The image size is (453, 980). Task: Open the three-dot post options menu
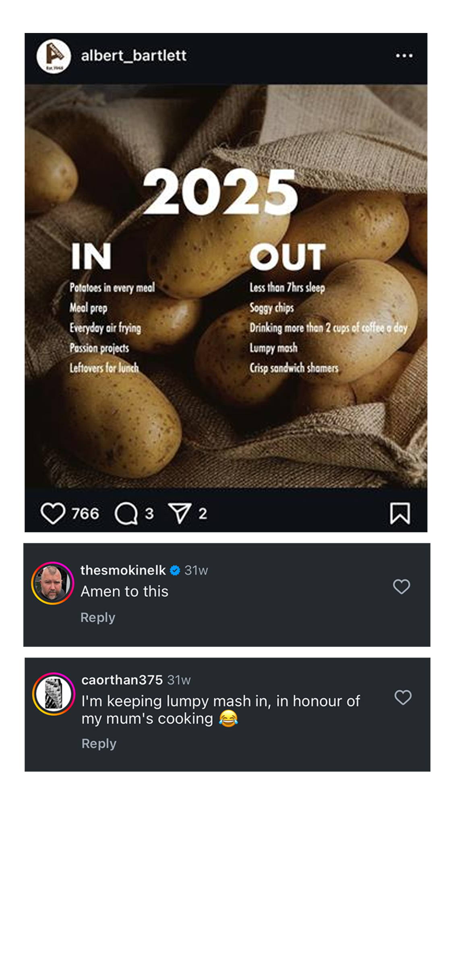pyautogui.click(x=404, y=56)
